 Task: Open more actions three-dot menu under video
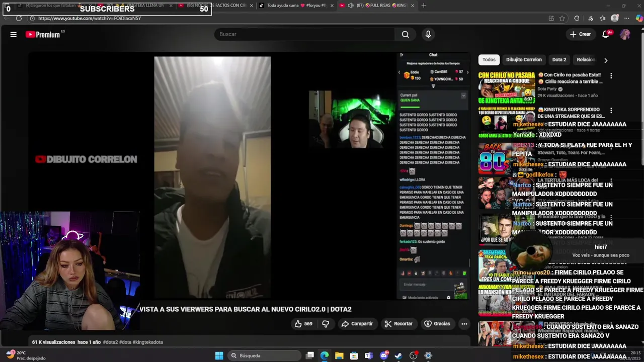tap(464, 324)
